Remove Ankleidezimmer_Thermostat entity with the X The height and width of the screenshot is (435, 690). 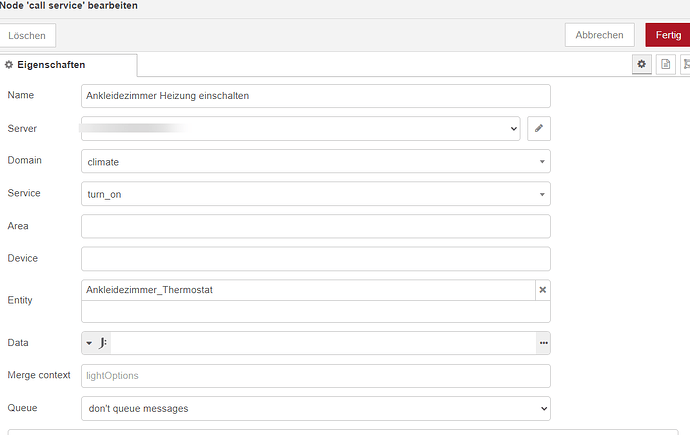click(x=543, y=289)
